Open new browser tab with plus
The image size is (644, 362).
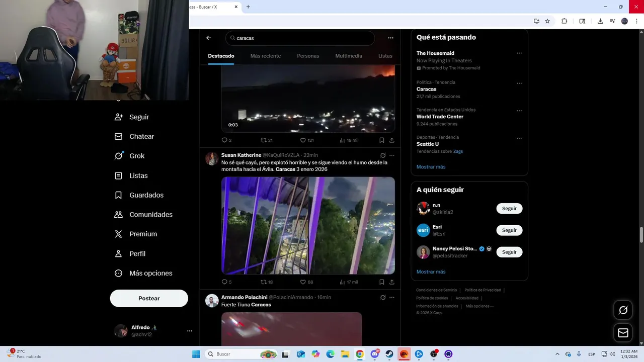point(248,7)
